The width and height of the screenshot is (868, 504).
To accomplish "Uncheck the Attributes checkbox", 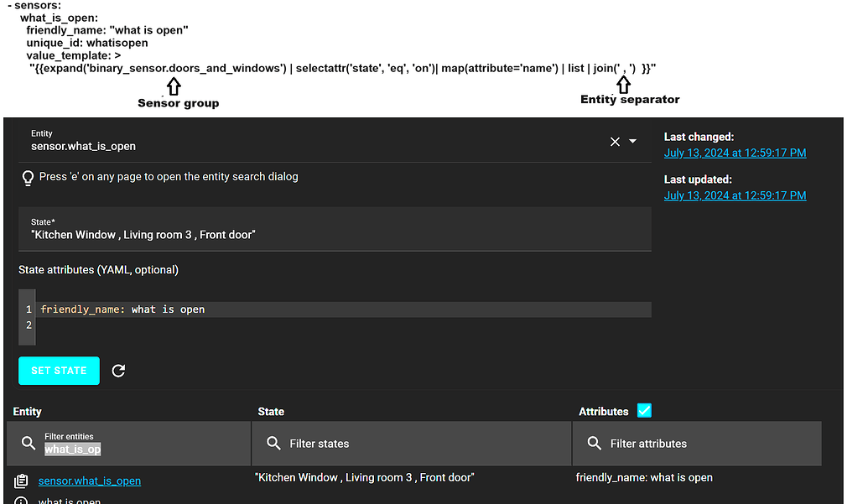I will click(644, 411).
